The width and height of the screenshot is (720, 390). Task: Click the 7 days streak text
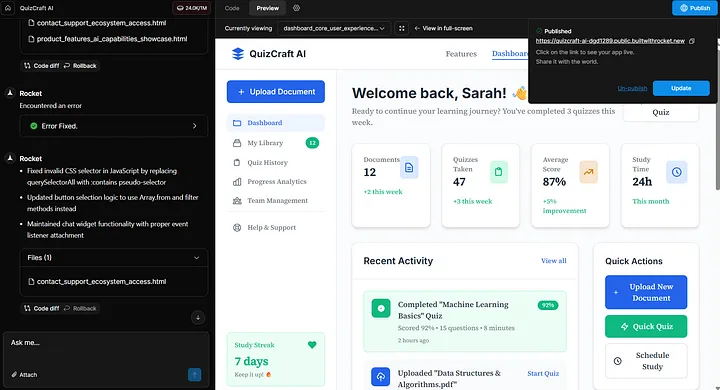click(252, 362)
